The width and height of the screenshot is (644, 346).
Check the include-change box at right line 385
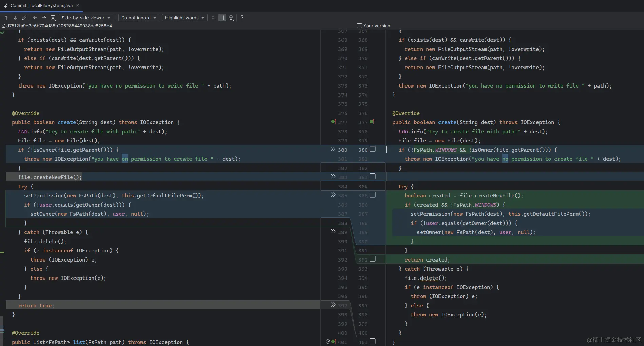373,195
